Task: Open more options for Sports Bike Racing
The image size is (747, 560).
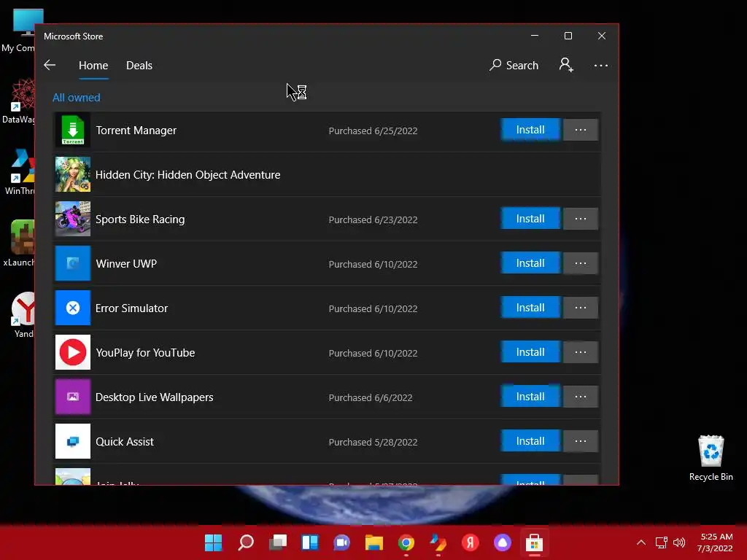Action: (580, 219)
